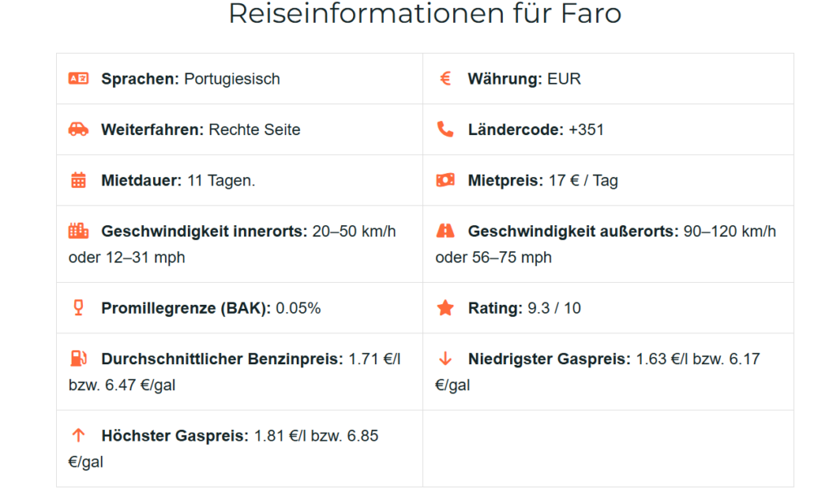Click the euro icon beside Währung
This screenshot has width=833, height=504.
pos(445,79)
